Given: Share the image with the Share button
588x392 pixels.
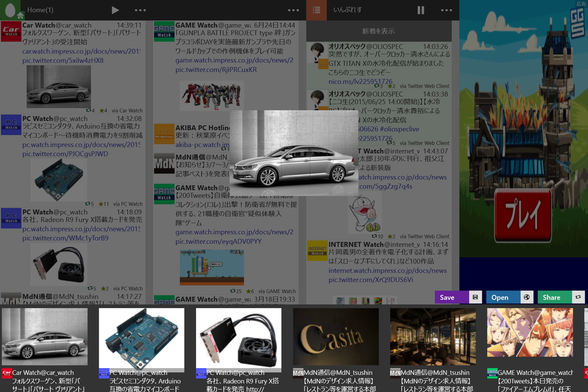Looking at the screenshot, I should [560, 297].
